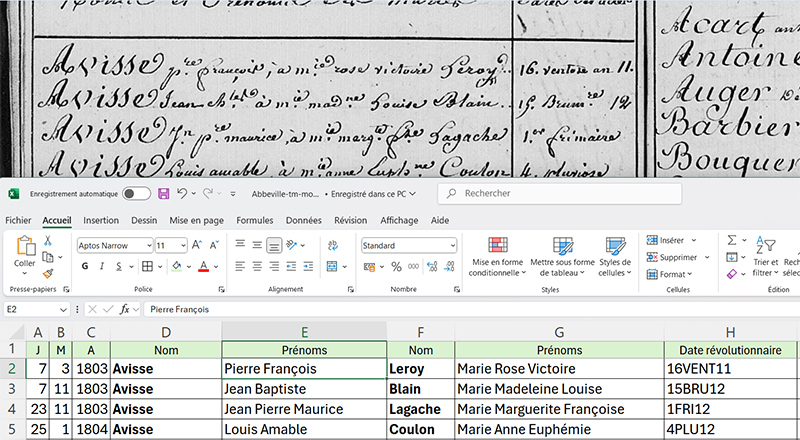Screen dimensions: 800x440
Task: Open the Trier et filtrer dropdown
Action: 765,257
